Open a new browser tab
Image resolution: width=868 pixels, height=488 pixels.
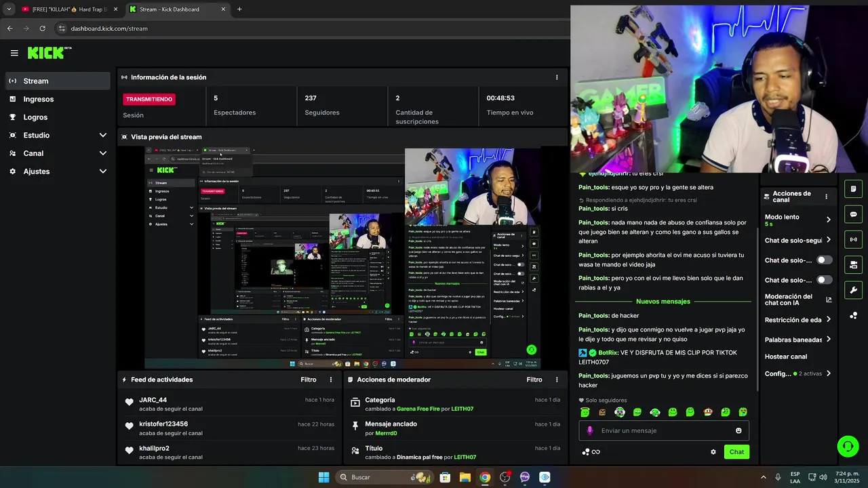[239, 9]
